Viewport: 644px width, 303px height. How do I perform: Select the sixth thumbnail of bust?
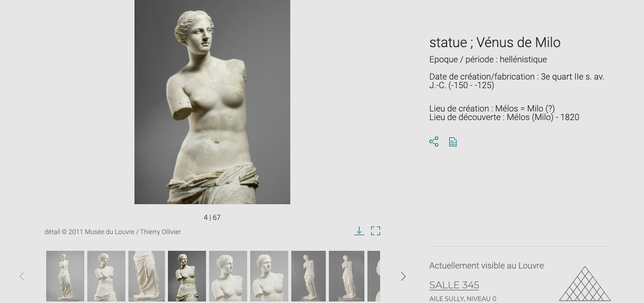point(269,276)
